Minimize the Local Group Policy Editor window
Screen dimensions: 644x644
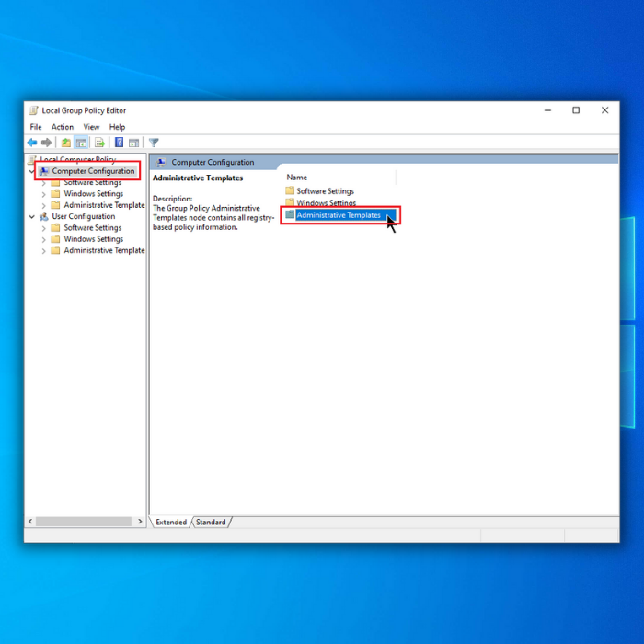(547, 110)
